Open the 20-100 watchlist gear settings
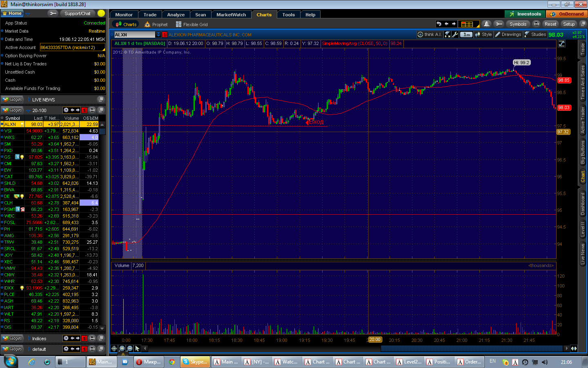The height and width of the screenshot is (368, 588). (x=66, y=110)
